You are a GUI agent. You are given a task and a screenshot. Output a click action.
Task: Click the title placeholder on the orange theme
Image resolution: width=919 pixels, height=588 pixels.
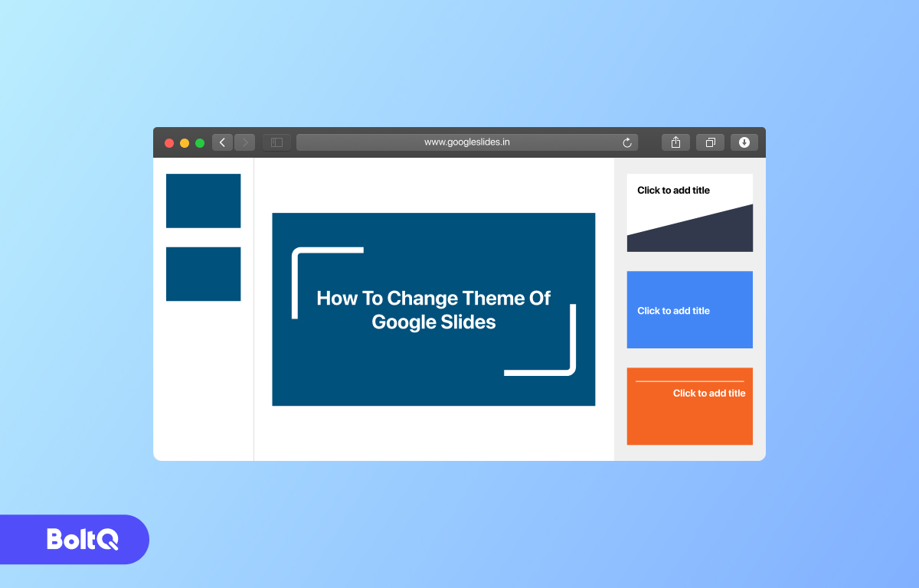[x=708, y=393]
